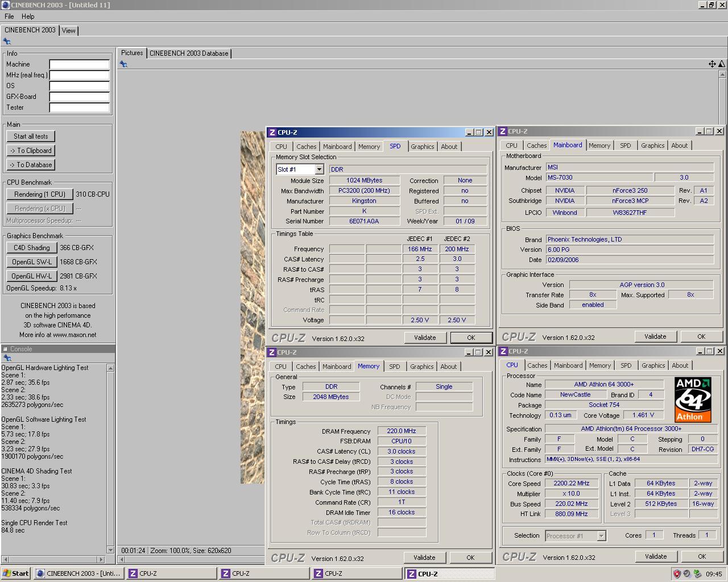Click the triangle icon beside the move icon
This screenshot has width=728, height=582.
click(721, 64)
